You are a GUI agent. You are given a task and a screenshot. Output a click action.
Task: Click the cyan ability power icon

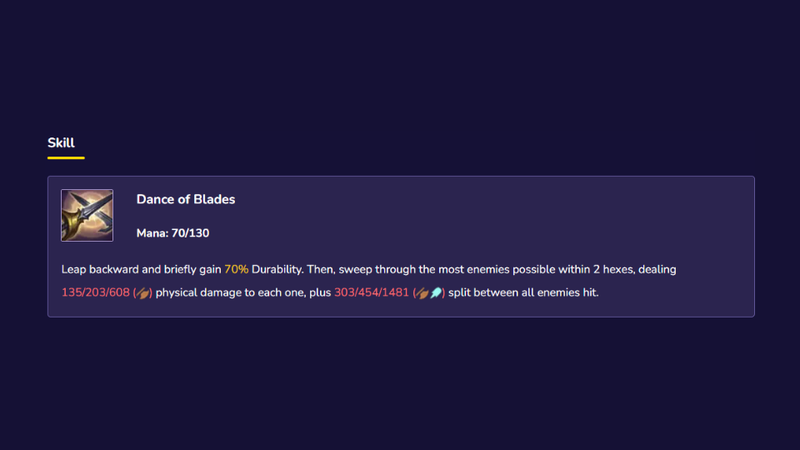pos(437,293)
